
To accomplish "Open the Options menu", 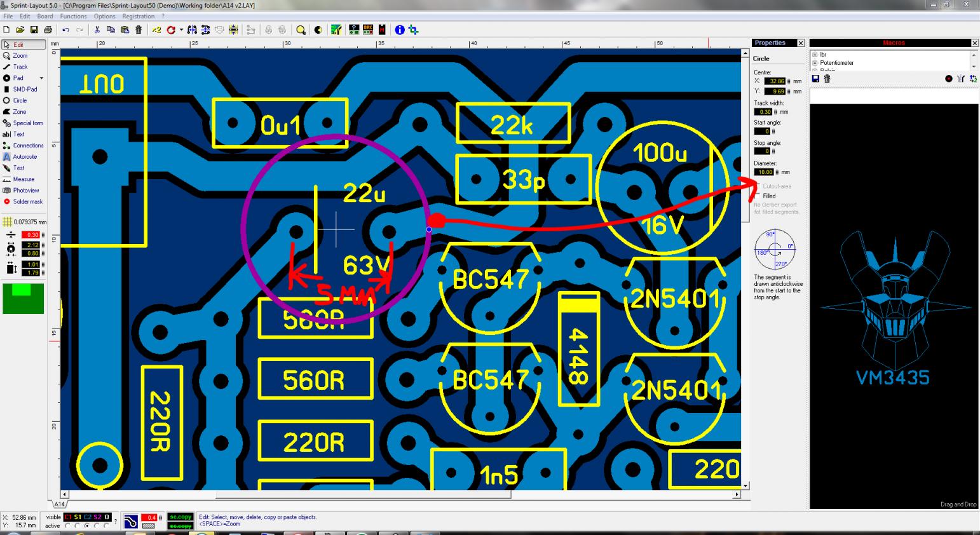I will (105, 17).
